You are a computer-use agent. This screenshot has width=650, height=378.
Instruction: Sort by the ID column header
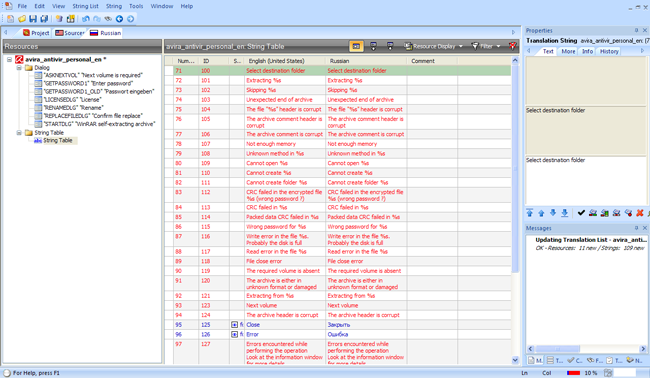point(213,61)
